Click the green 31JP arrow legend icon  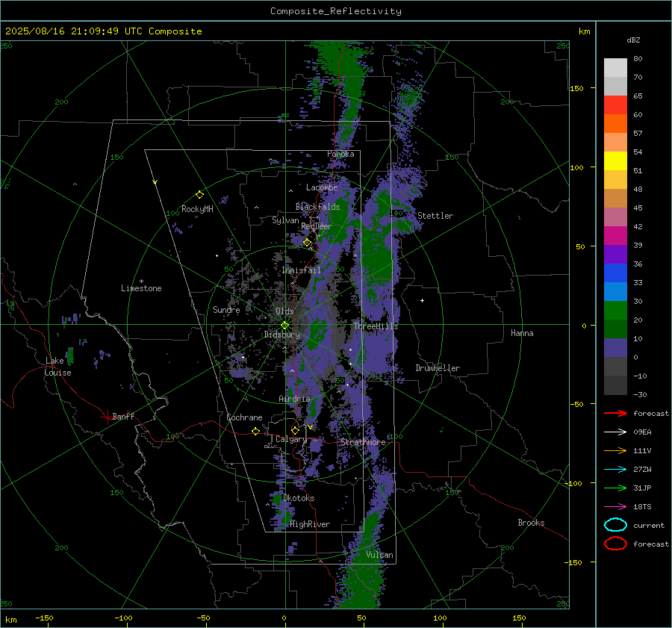click(615, 488)
